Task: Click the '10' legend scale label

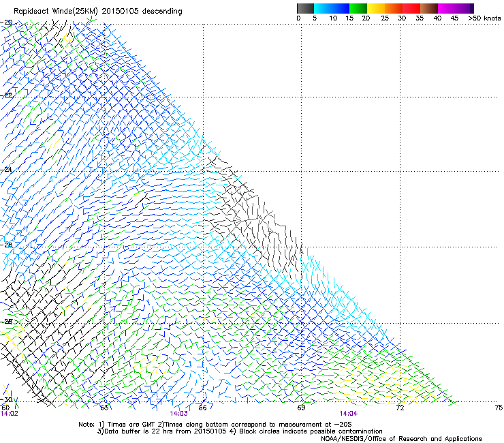Action: 333,18
